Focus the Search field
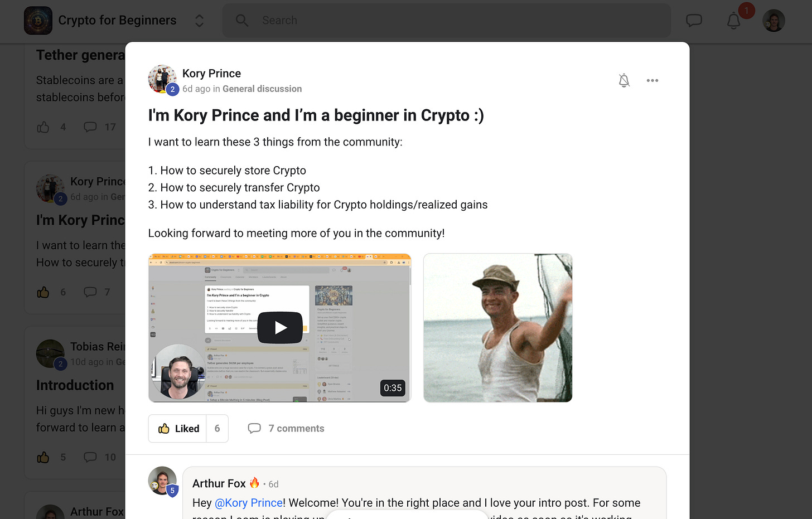This screenshot has width=812, height=519. (x=446, y=21)
